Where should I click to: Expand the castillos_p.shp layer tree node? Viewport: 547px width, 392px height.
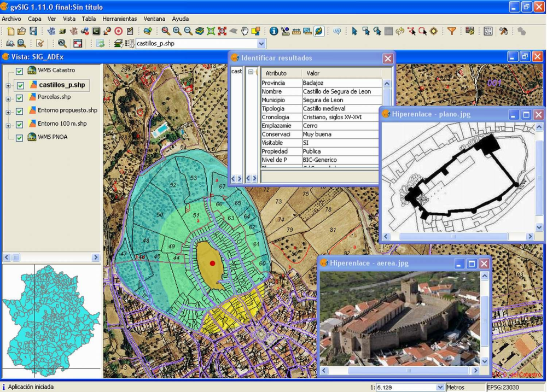pos(8,85)
